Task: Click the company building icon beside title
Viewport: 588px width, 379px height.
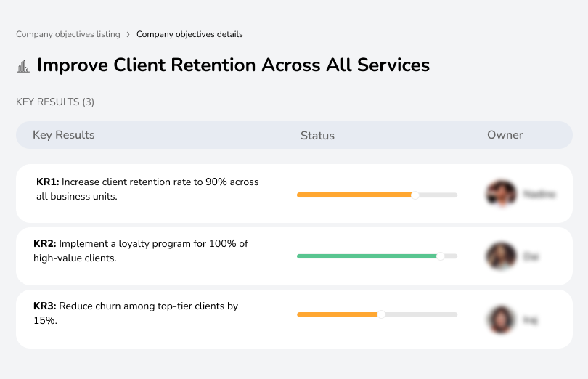Action: point(23,67)
